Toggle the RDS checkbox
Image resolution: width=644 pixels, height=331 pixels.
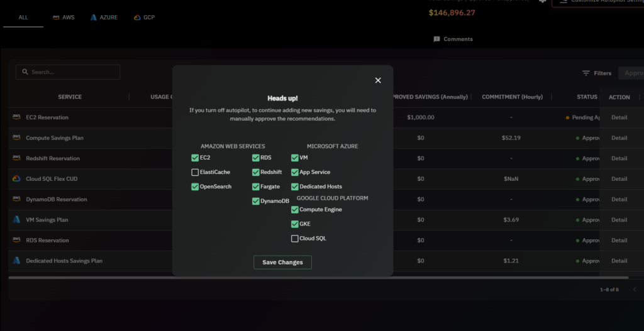tap(256, 158)
